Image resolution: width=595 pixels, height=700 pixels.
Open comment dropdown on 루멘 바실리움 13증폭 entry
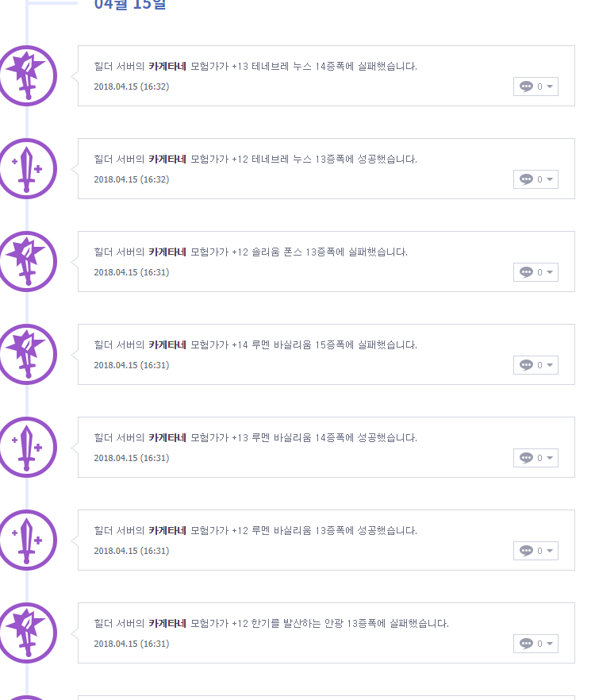pyautogui.click(x=535, y=551)
